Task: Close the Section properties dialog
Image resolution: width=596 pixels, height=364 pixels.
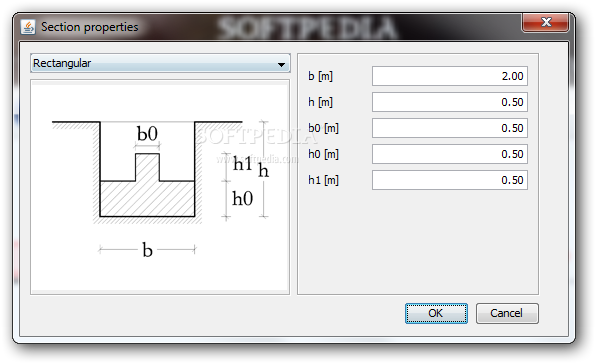Action: coord(545,22)
